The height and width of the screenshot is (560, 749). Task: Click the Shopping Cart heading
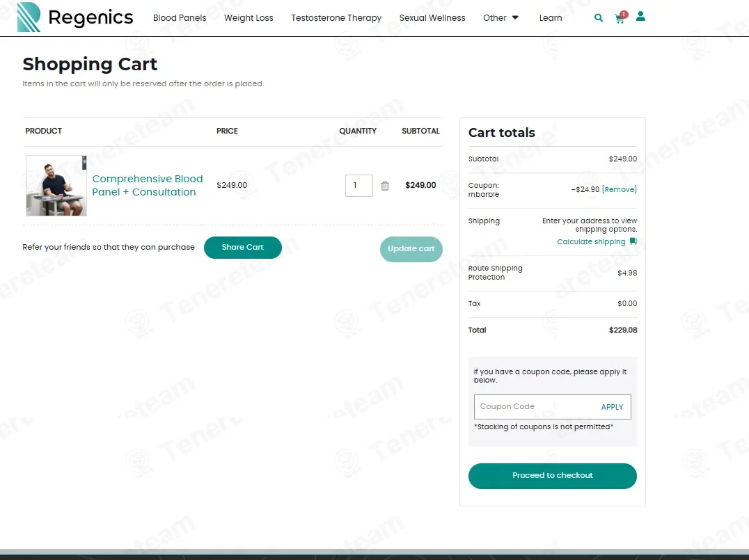point(90,64)
